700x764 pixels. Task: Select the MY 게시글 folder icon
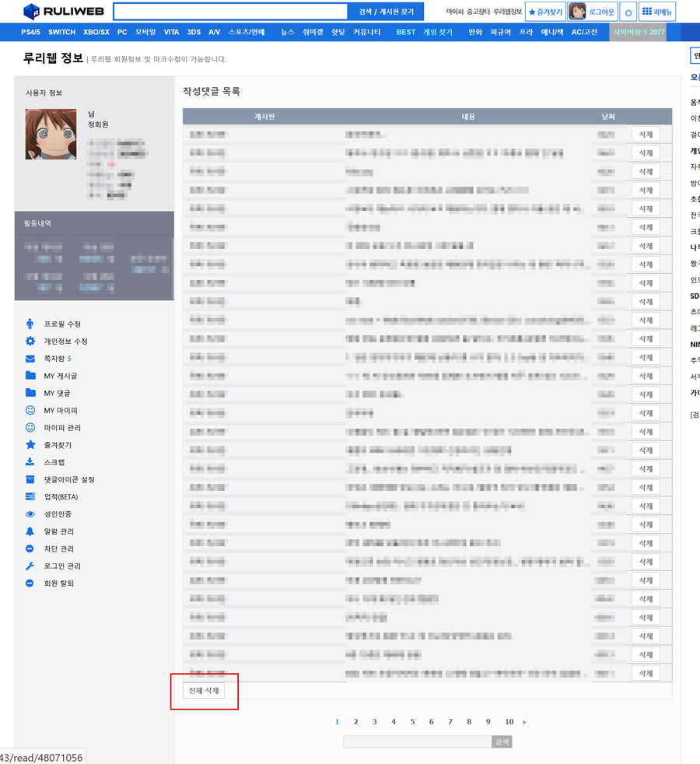pyautogui.click(x=31, y=376)
